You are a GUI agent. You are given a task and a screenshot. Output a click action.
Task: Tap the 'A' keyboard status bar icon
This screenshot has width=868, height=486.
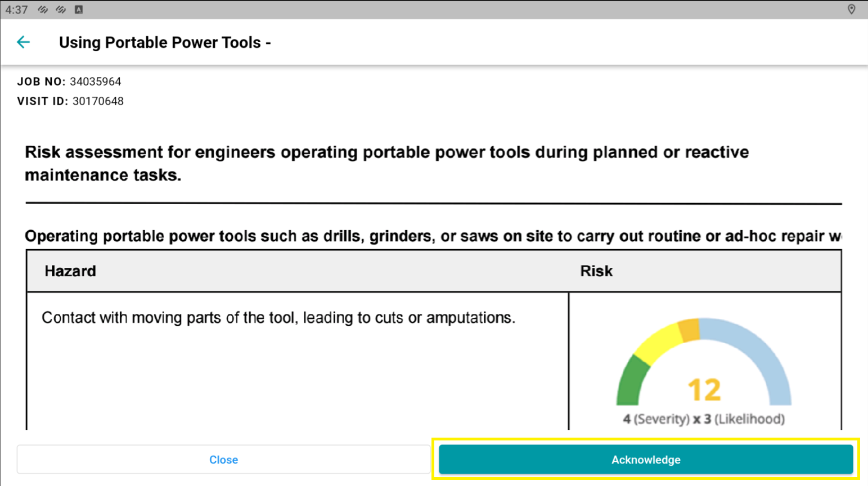79,10
